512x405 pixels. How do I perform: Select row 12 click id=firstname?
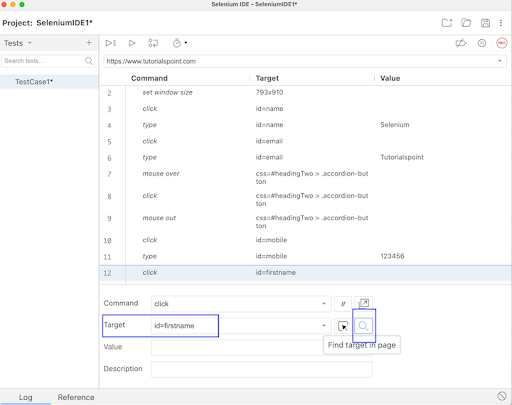pos(305,273)
